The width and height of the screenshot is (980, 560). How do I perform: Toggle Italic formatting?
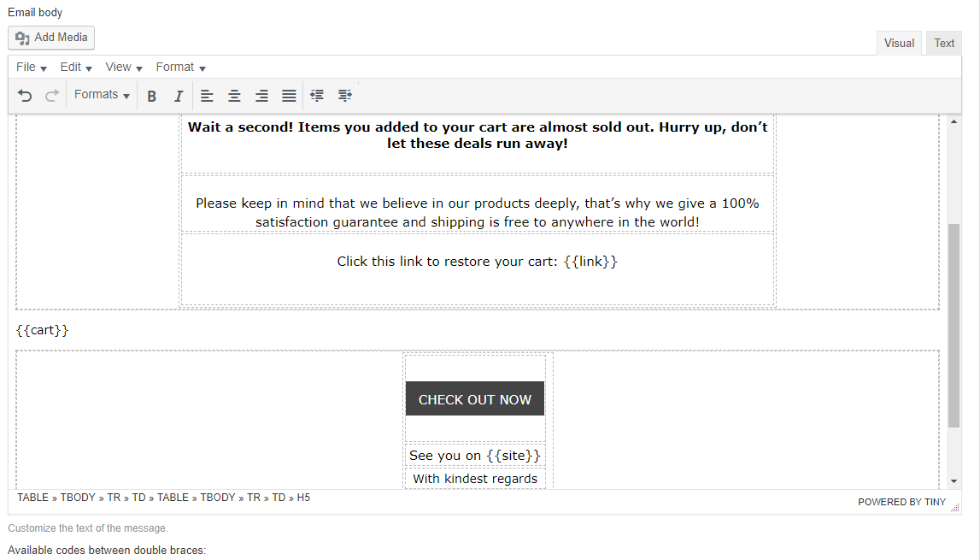tap(179, 96)
